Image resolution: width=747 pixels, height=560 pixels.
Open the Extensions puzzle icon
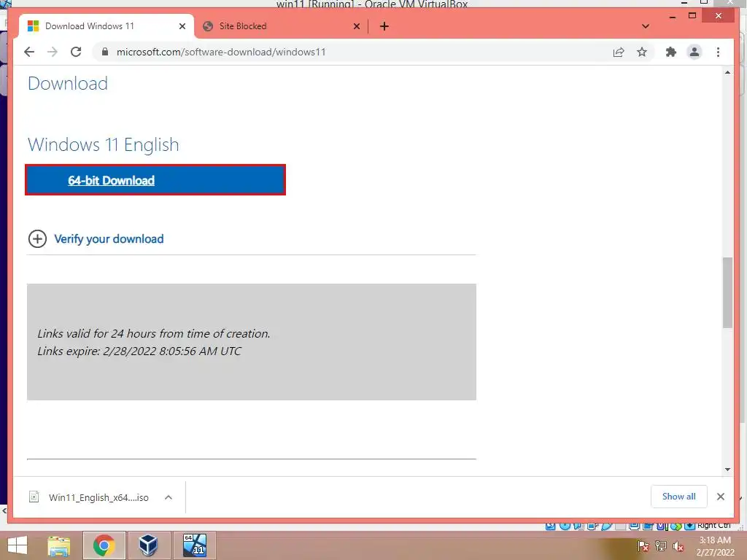click(671, 52)
